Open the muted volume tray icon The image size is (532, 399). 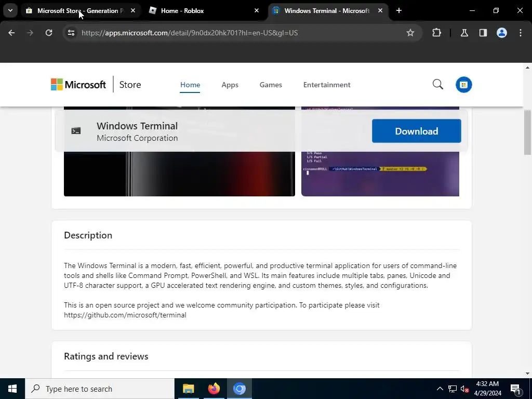coord(465,389)
